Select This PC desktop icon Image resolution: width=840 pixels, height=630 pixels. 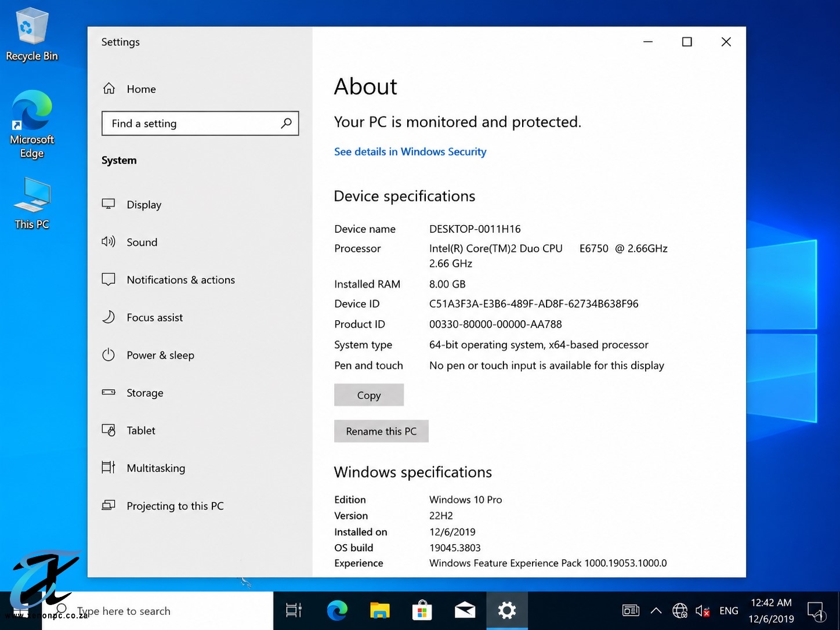pos(32,204)
